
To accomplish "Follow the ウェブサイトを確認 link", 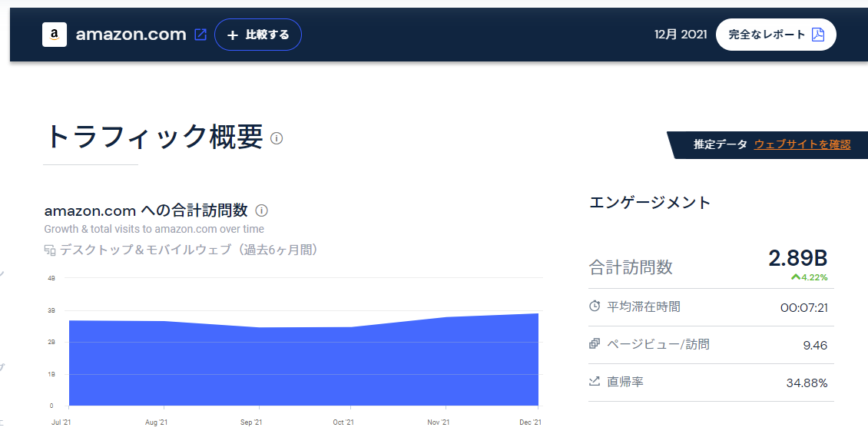I will (802, 144).
